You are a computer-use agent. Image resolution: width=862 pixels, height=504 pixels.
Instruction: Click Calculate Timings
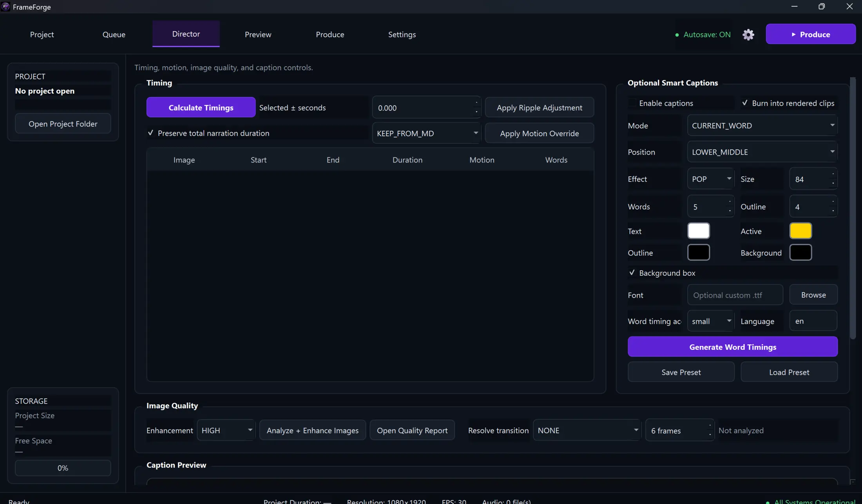pyautogui.click(x=201, y=107)
